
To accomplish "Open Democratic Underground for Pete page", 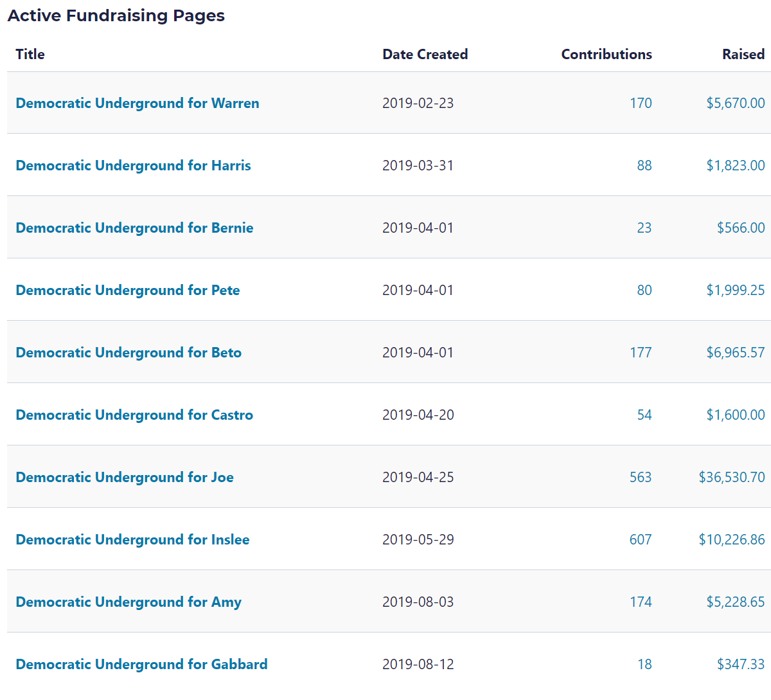I will 128,290.
